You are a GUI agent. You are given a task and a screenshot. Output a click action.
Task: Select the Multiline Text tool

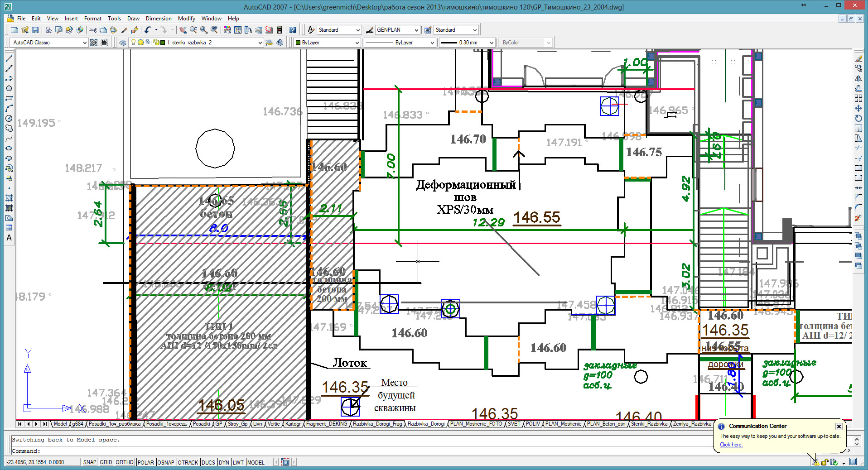[9, 238]
